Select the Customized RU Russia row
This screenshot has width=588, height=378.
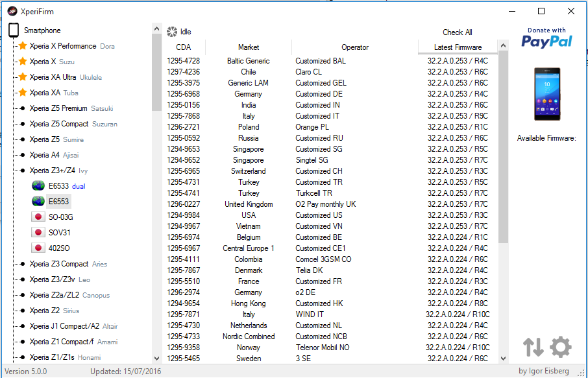(330, 138)
